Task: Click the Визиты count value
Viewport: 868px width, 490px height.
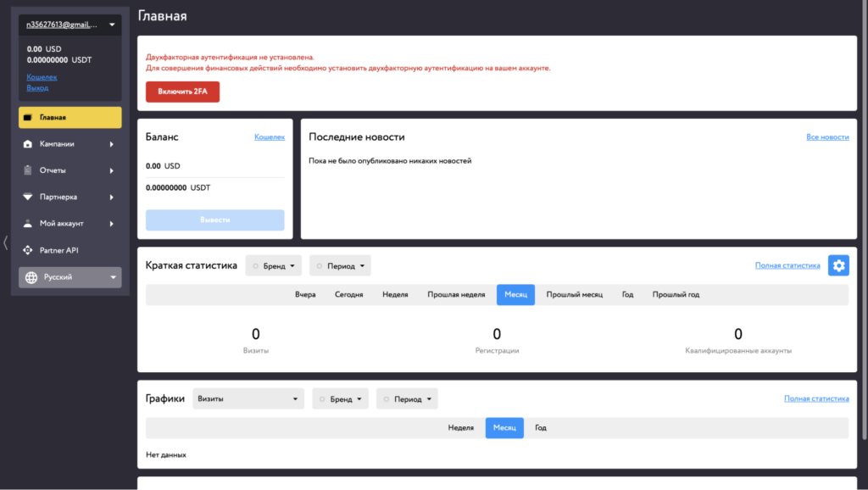Action: pyautogui.click(x=256, y=334)
